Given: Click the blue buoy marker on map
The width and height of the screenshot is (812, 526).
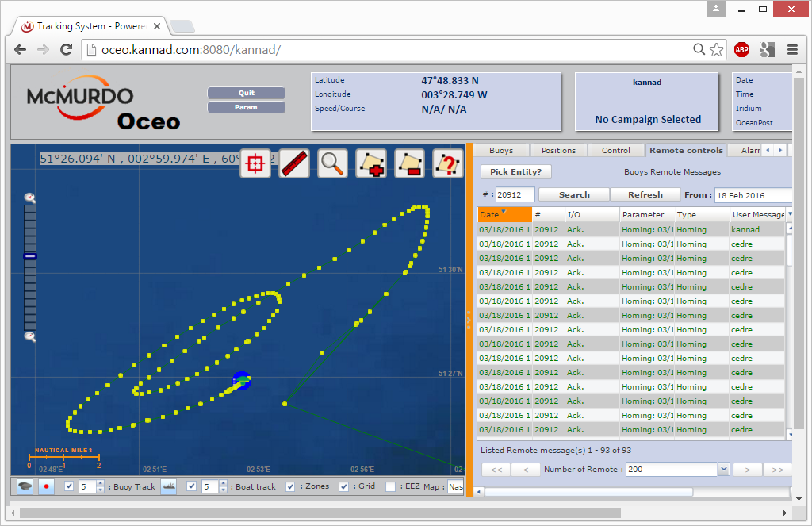Looking at the screenshot, I should [x=241, y=380].
